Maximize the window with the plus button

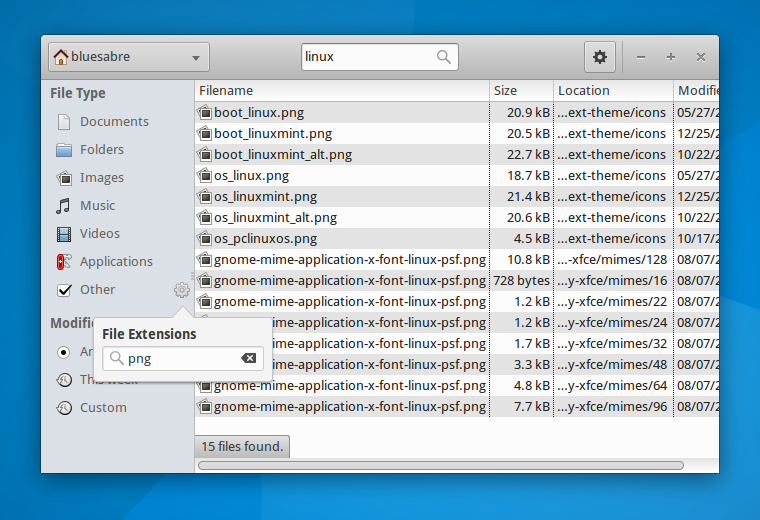tap(671, 57)
